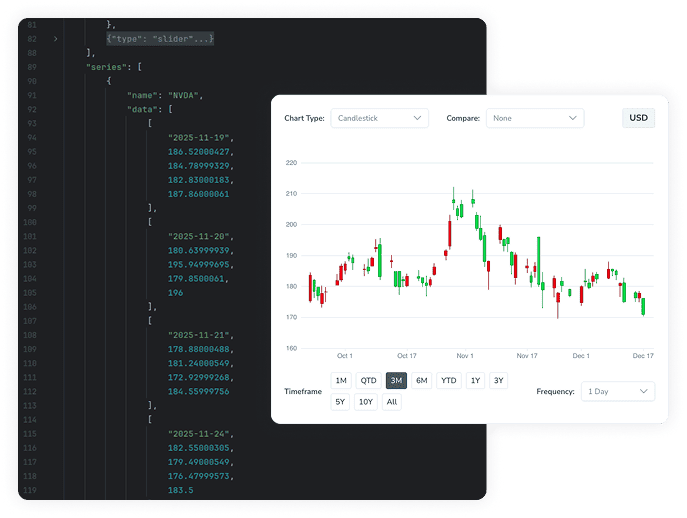Switch timeframe to 6M
687x518 pixels.
422,380
